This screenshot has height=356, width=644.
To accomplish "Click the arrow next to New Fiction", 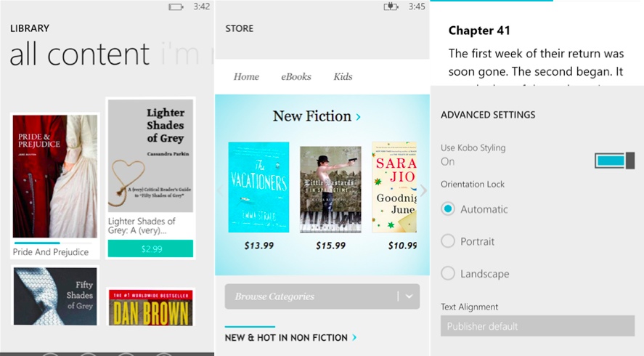I will 358,117.
